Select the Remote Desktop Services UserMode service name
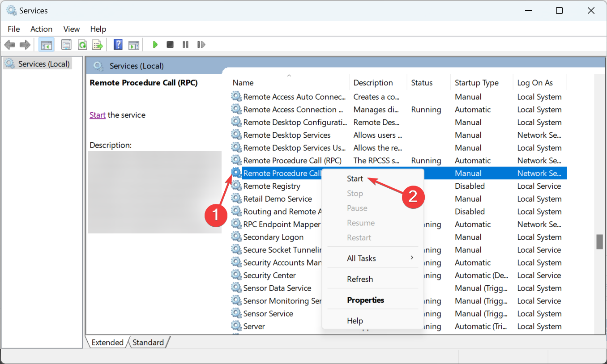The height and width of the screenshot is (364, 607). [295, 148]
